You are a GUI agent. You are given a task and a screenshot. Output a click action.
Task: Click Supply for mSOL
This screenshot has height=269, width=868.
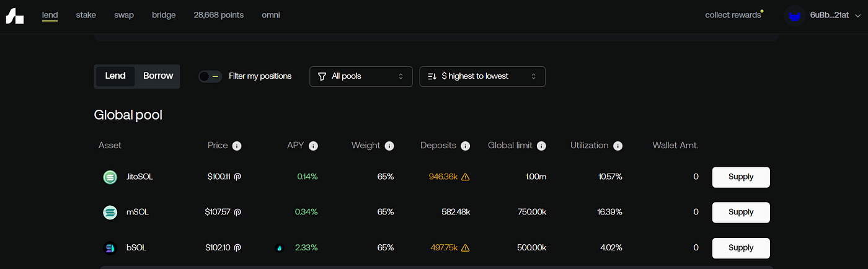coord(741,212)
